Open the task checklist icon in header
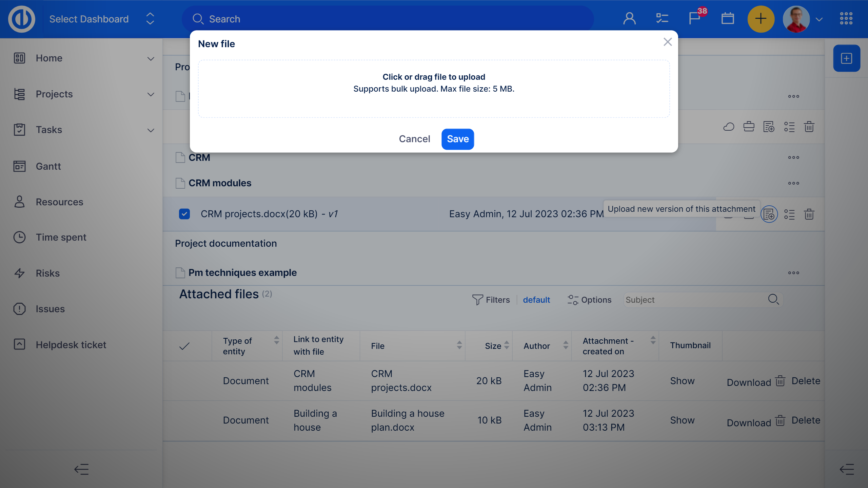868x488 pixels. 662,19
